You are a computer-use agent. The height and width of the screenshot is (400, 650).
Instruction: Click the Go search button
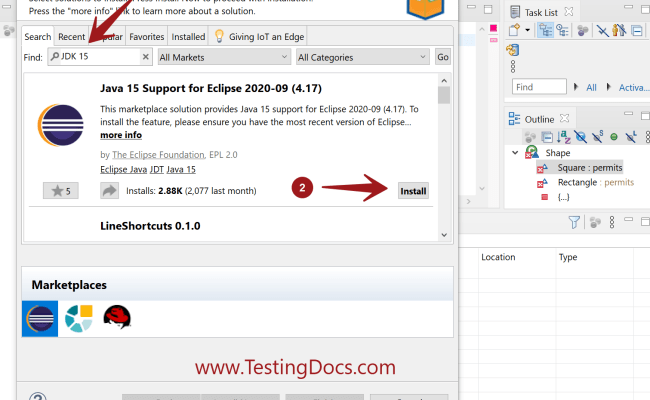click(443, 57)
